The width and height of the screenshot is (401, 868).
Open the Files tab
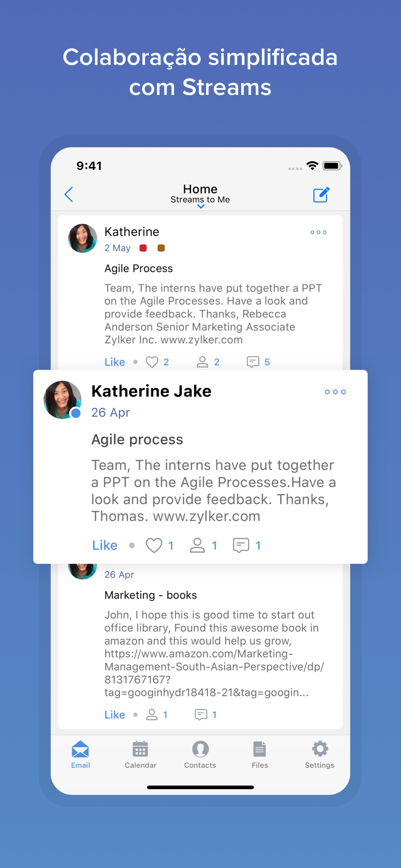tap(260, 754)
